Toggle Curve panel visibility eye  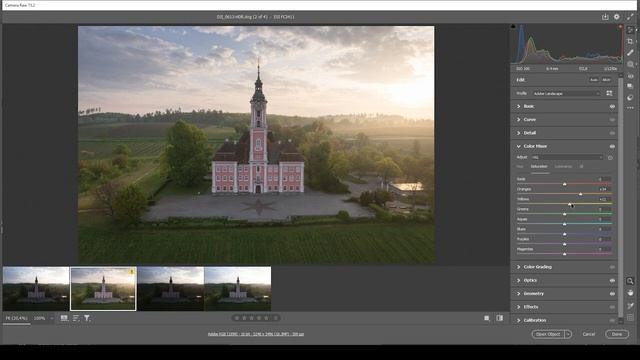click(x=612, y=120)
